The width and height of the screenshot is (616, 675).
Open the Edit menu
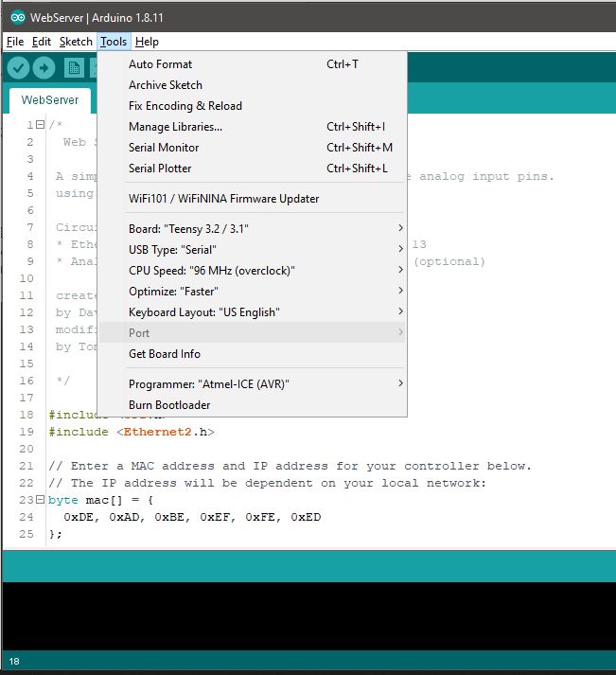point(42,42)
